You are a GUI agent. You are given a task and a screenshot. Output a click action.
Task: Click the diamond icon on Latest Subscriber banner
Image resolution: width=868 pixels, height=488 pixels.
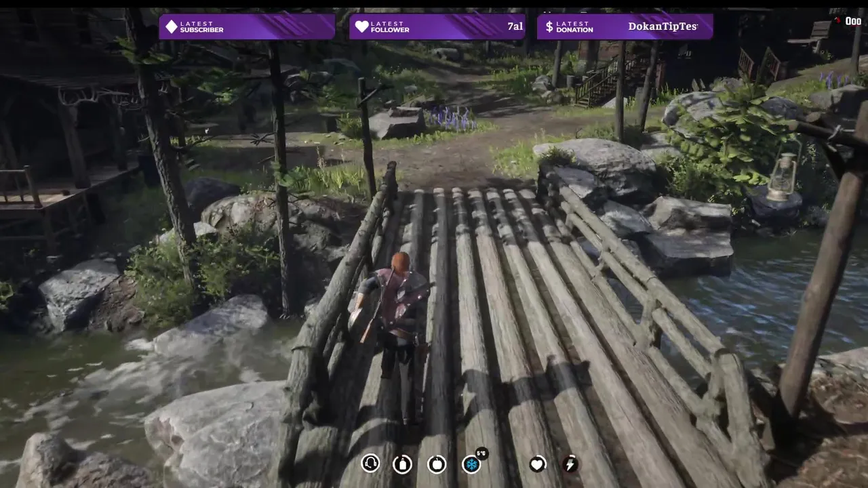click(x=172, y=26)
